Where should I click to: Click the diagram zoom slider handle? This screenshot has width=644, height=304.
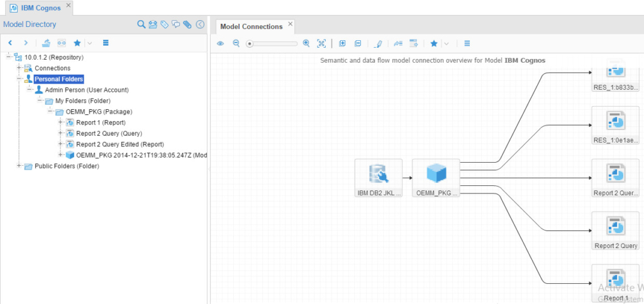click(249, 43)
